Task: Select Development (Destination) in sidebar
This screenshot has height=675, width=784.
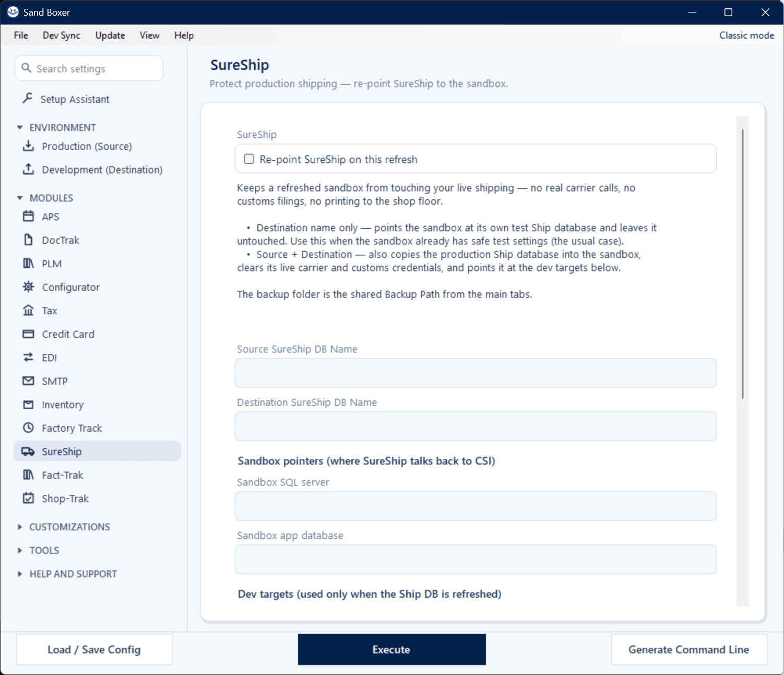Action: click(102, 170)
